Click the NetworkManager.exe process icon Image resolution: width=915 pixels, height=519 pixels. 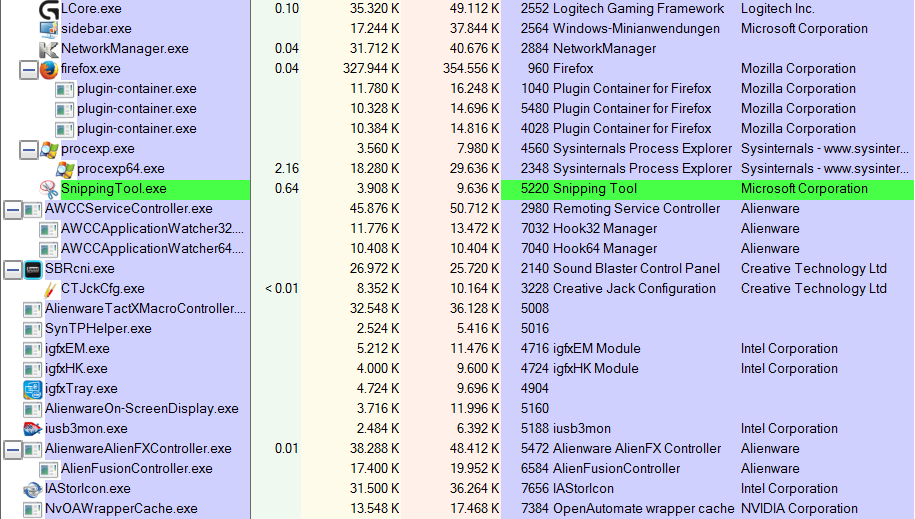coord(48,49)
